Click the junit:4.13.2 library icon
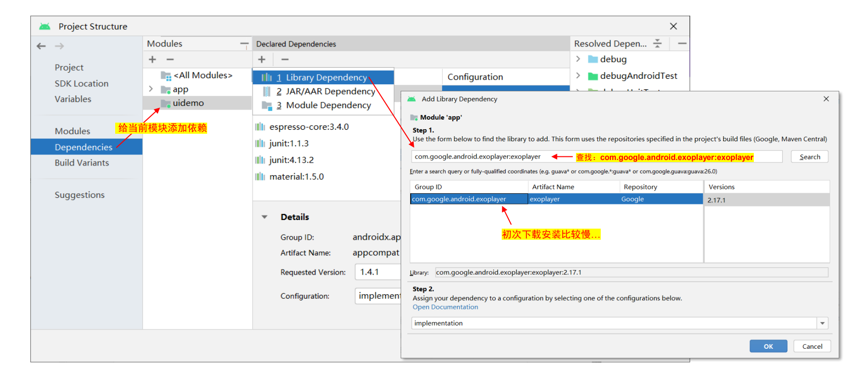 tap(260, 160)
